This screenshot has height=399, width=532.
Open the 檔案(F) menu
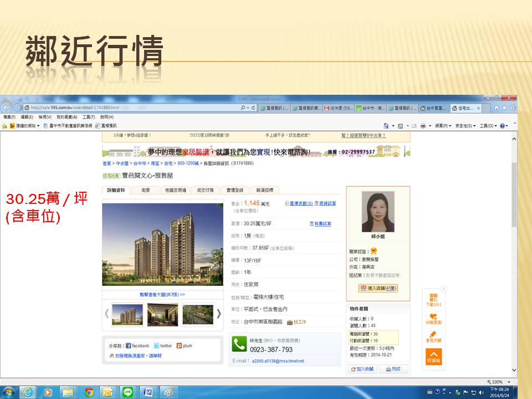tap(9, 117)
